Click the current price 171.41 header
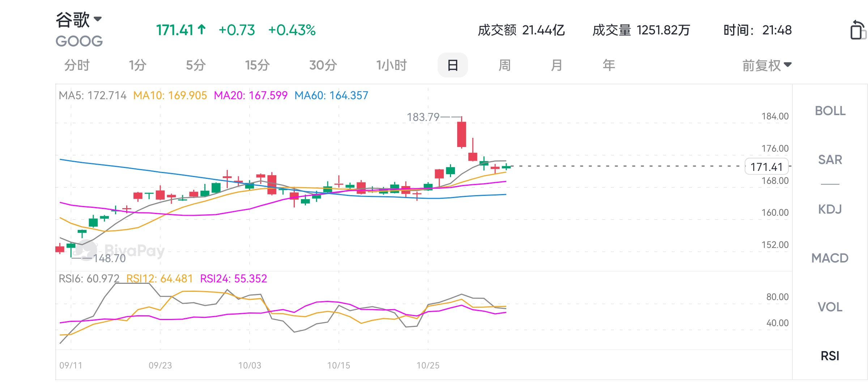Image resolution: width=868 pixels, height=391 pixels. click(x=181, y=30)
